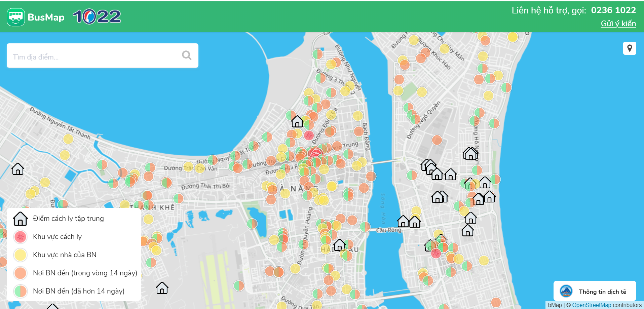Click the legend red icon "Khu vực cách ly"
Viewport: 644px width, 309px height.
pyautogui.click(x=20, y=237)
